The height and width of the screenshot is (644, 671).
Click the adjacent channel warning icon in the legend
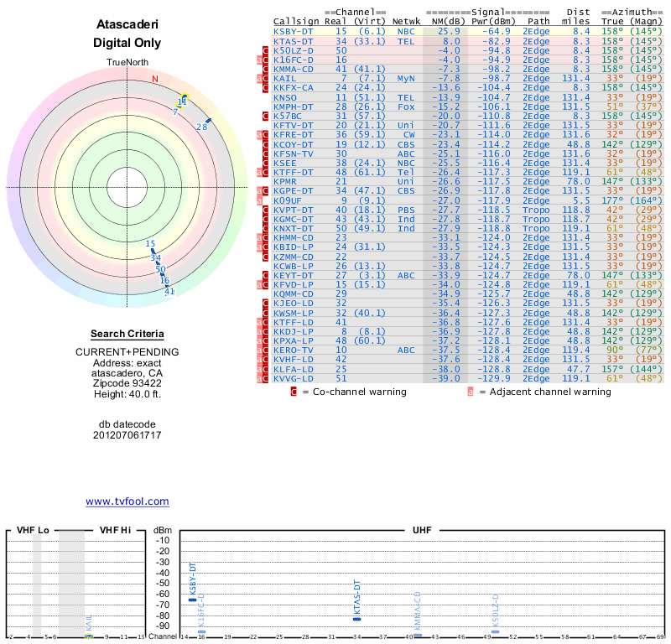471,392
